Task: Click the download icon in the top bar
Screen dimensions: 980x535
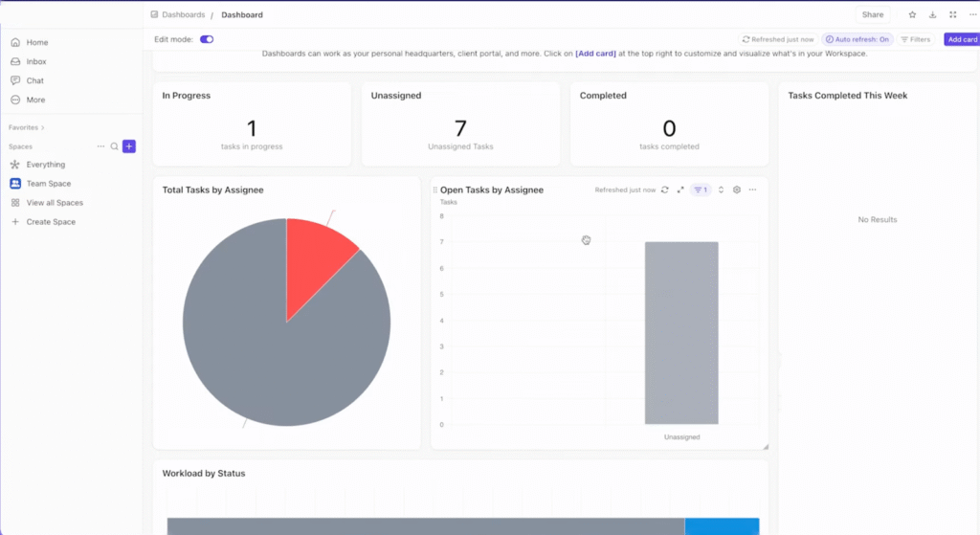Action: [x=932, y=15]
